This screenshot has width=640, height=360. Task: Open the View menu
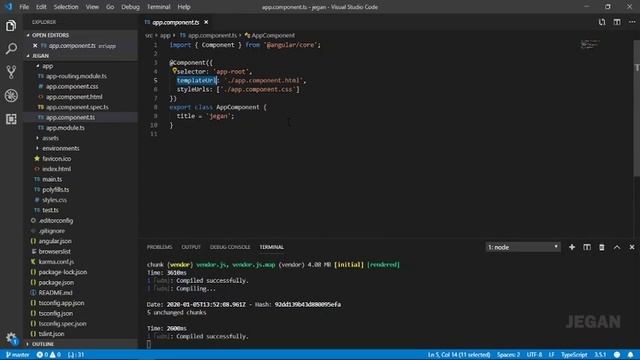[92, 7]
